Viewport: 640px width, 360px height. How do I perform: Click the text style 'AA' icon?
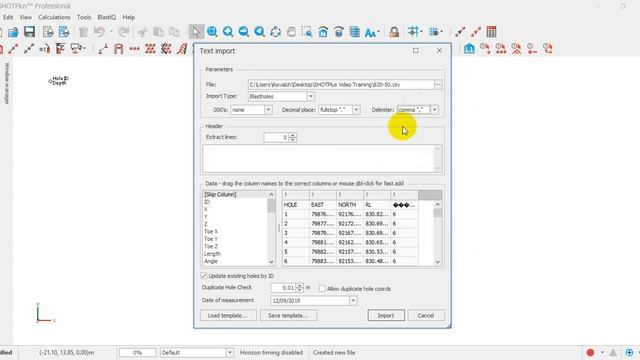pos(371,32)
